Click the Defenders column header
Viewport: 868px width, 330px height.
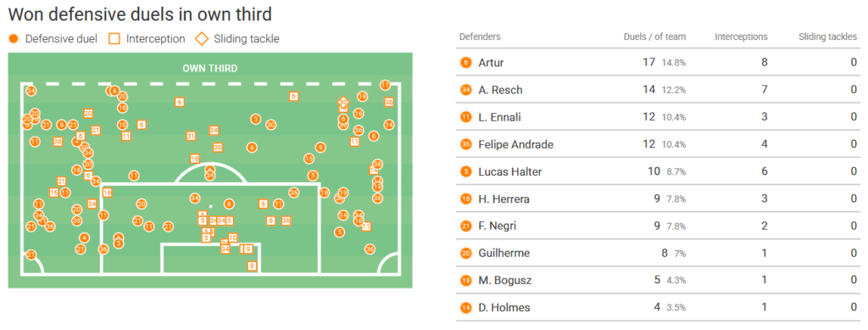click(x=480, y=37)
